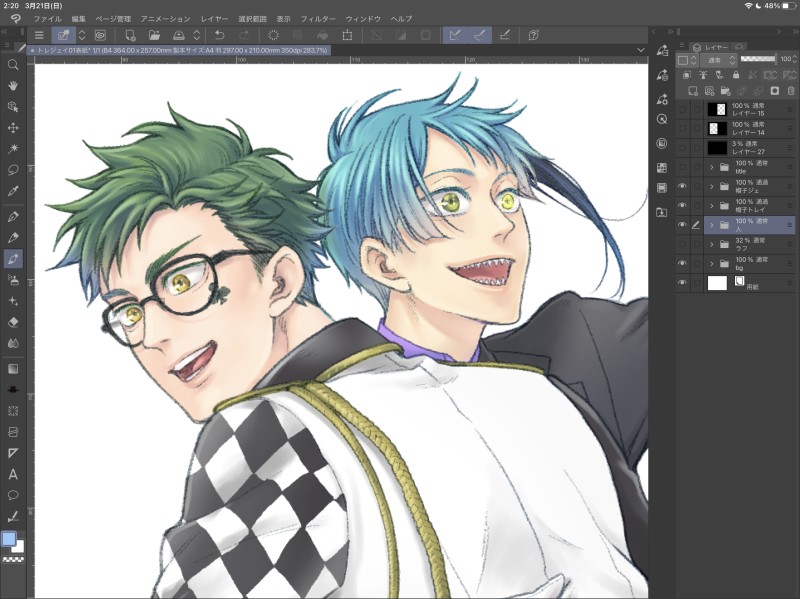Viewport: 800px width, 599px height.
Task: Click the Open file folder icon
Action: 155,35
